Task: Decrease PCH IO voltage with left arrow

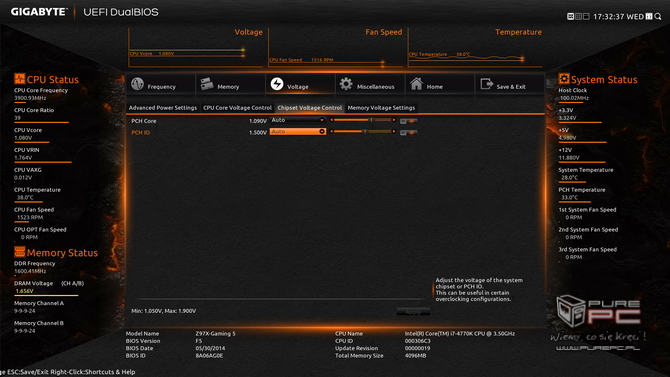Action: tap(332, 132)
